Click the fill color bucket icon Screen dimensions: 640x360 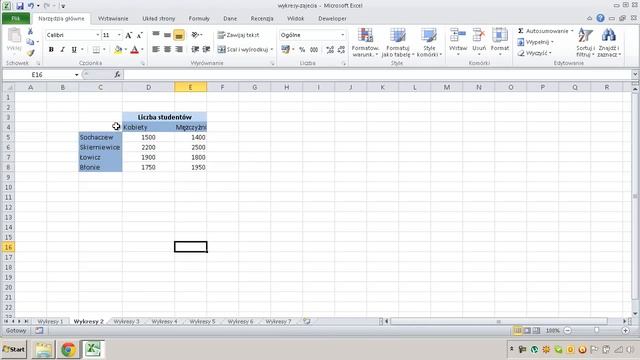click(x=118, y=49)
